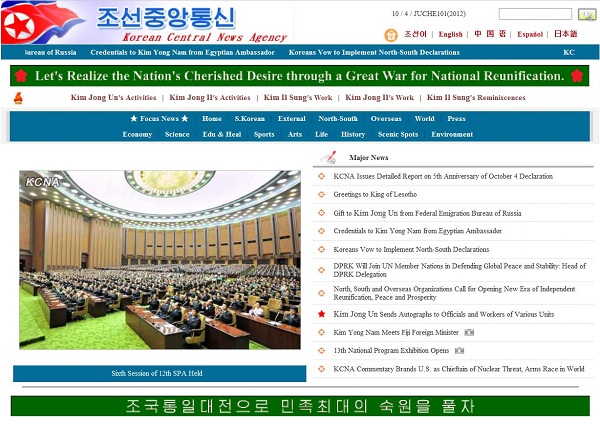Open Gift to Kim Jong Un from Russia article
Image resolution: width=600 pixels, height=427 pixels.
tap(427, 213)
